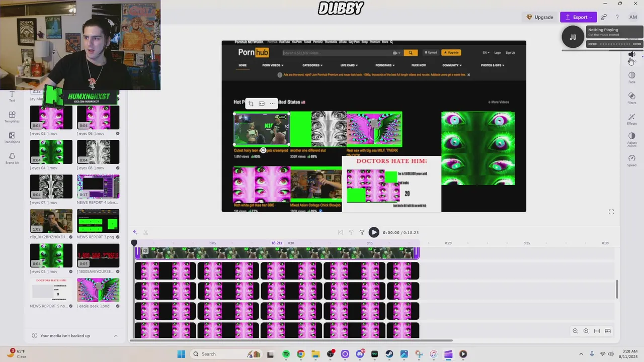Open the share/collaborate icon next to Export
The height and width of the screenshot is (362, 644).
(604, 17)
